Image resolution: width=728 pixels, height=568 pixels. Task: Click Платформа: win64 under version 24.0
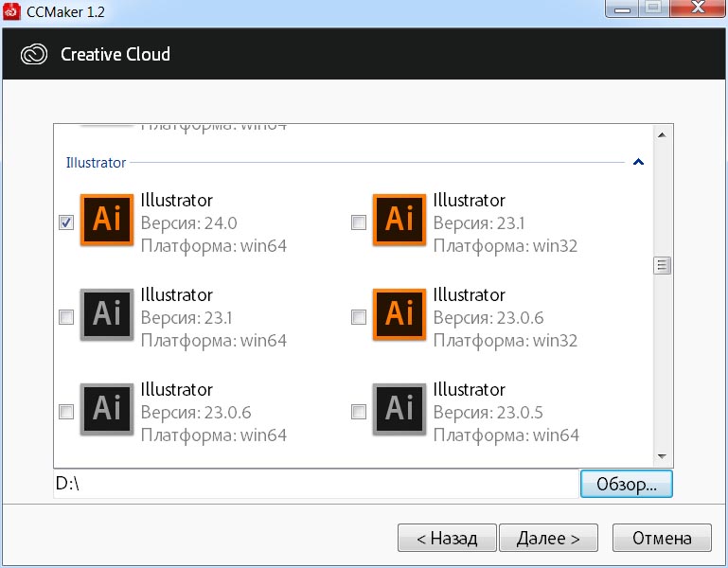point(214,246)
